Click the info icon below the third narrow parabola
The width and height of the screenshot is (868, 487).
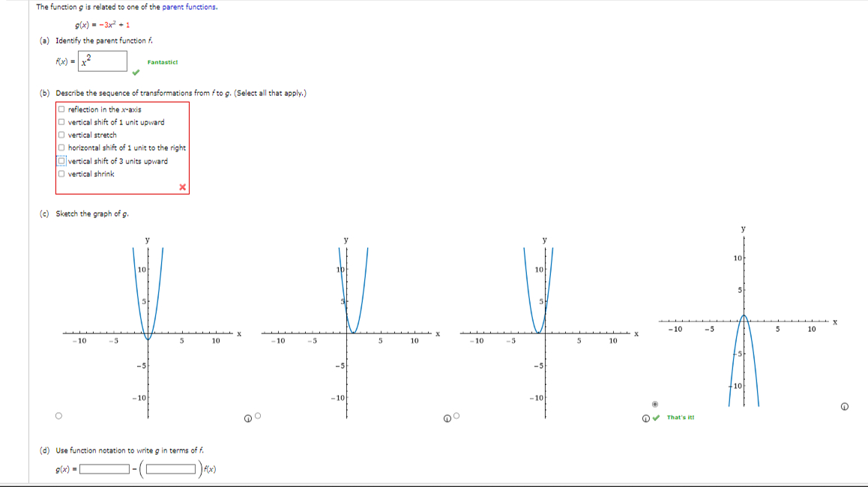click(645, 418)
